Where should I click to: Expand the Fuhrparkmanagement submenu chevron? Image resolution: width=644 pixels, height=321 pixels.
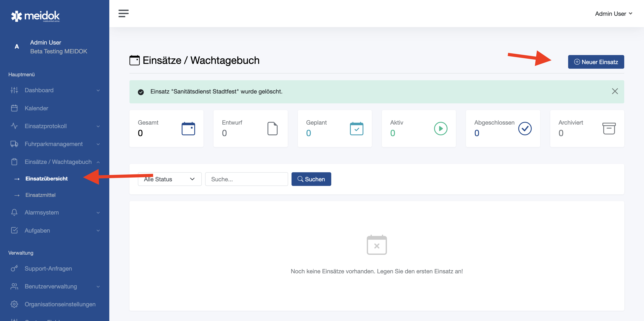(98, 144)
